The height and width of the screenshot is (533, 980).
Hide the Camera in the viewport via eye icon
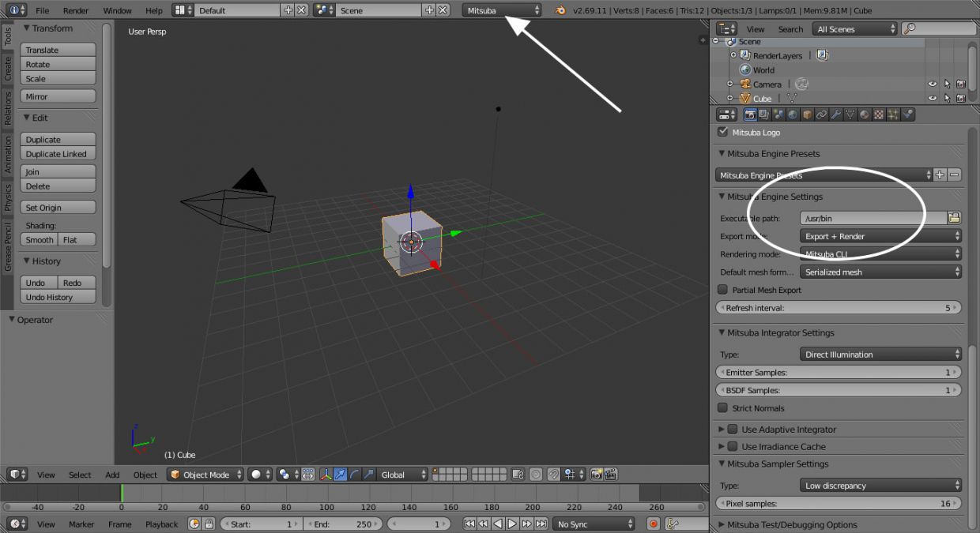[x=933, y=84]
